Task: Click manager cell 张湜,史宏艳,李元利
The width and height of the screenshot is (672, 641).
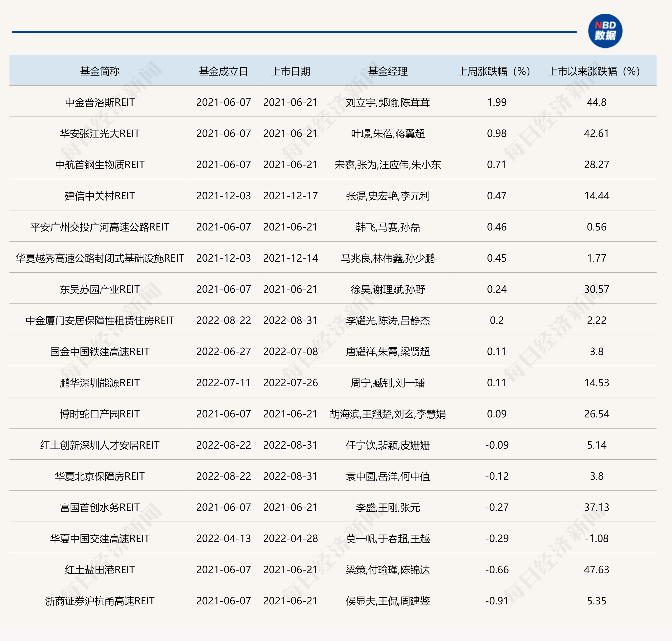Action: pos(388,196)
